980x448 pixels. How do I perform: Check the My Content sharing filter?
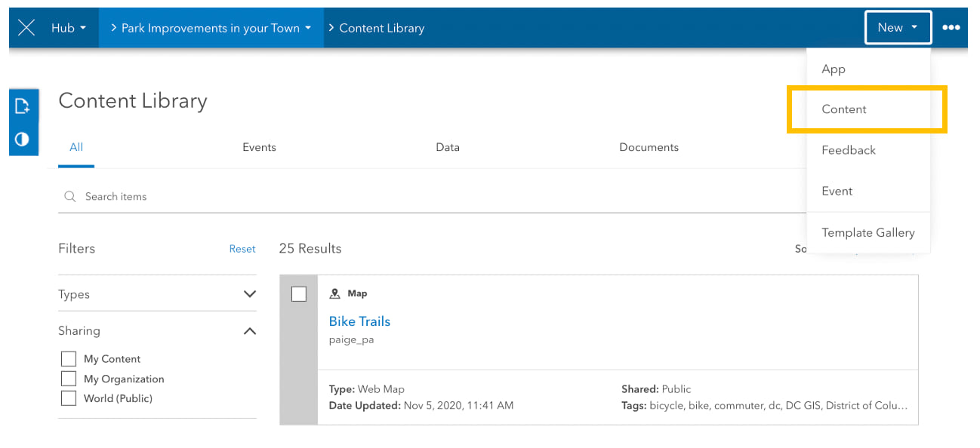69,359
